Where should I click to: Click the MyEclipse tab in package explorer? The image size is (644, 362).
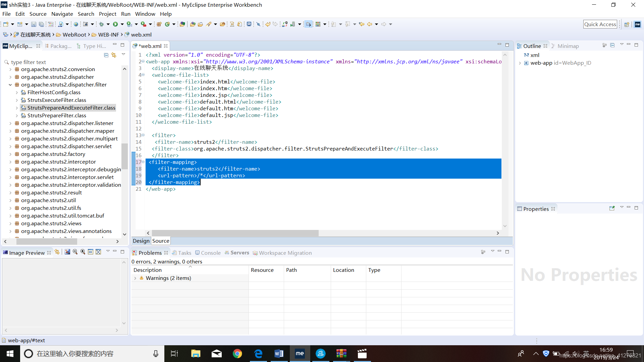[x=20, y=46]
